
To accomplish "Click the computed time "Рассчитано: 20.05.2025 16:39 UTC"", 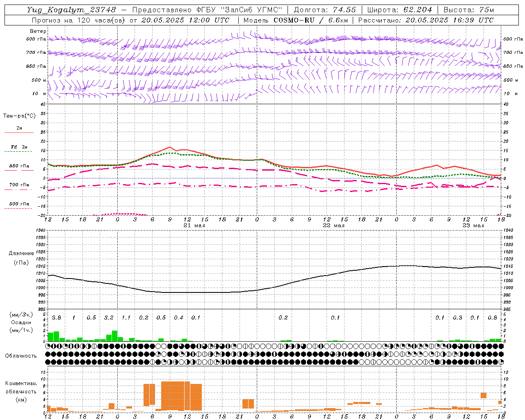I will click(426, 20).
